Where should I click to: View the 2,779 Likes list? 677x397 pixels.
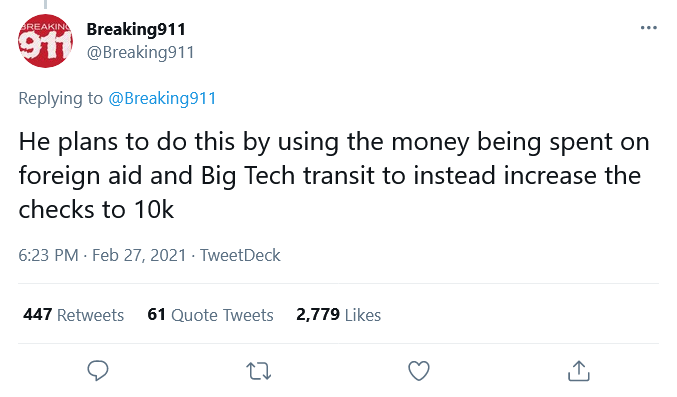point(338,314)
